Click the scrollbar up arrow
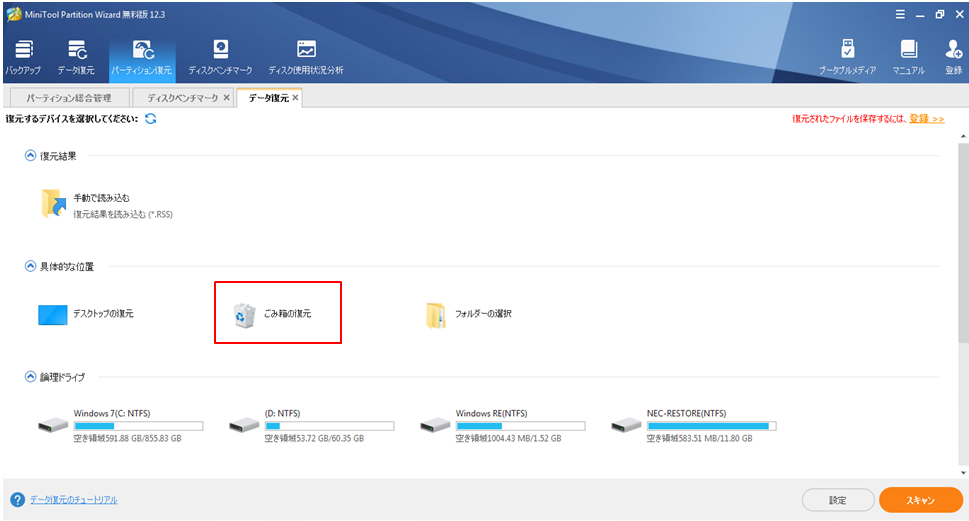969x521 pixels. click(963, 136)
